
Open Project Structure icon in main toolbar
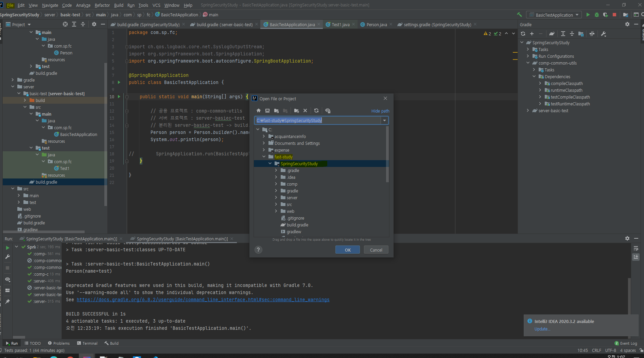click(626, 15)
